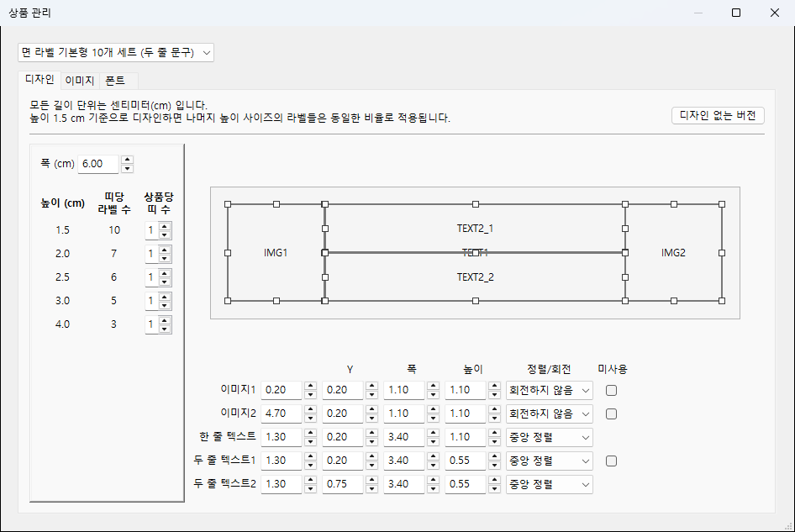Screen dimensions: 795x532
Task: Select the TEXT2_1 region in preview
Action: coord(475,229)
